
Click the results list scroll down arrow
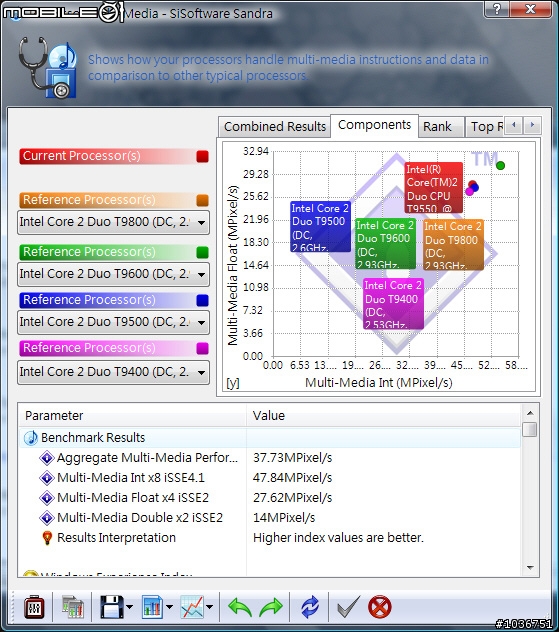point(530,568)
